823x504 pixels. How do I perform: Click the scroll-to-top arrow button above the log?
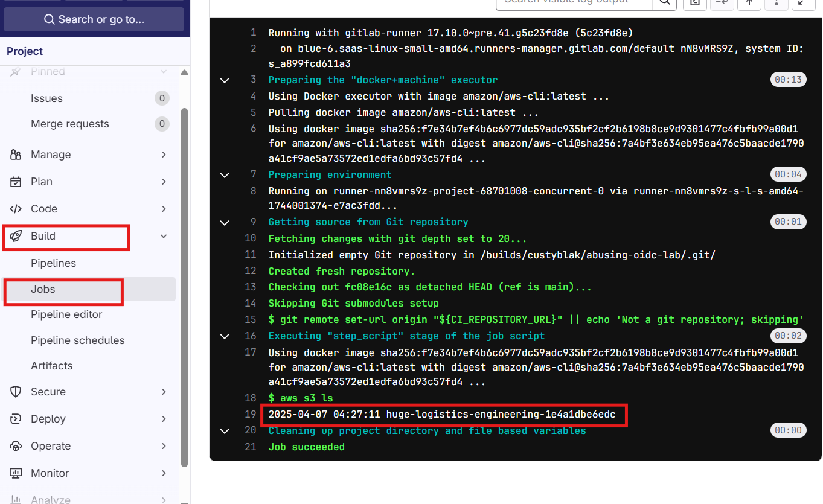coord(749,3)
